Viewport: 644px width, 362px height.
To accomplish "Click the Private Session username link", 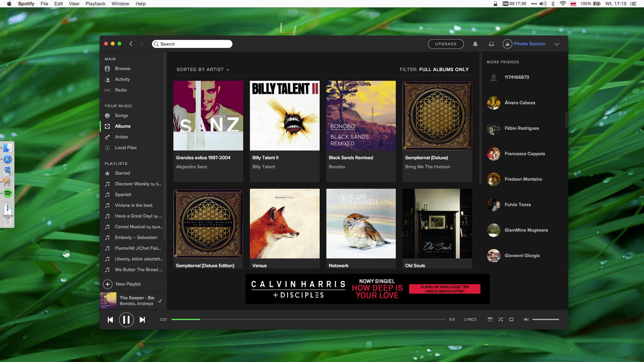I will click(x=529, y=44).
